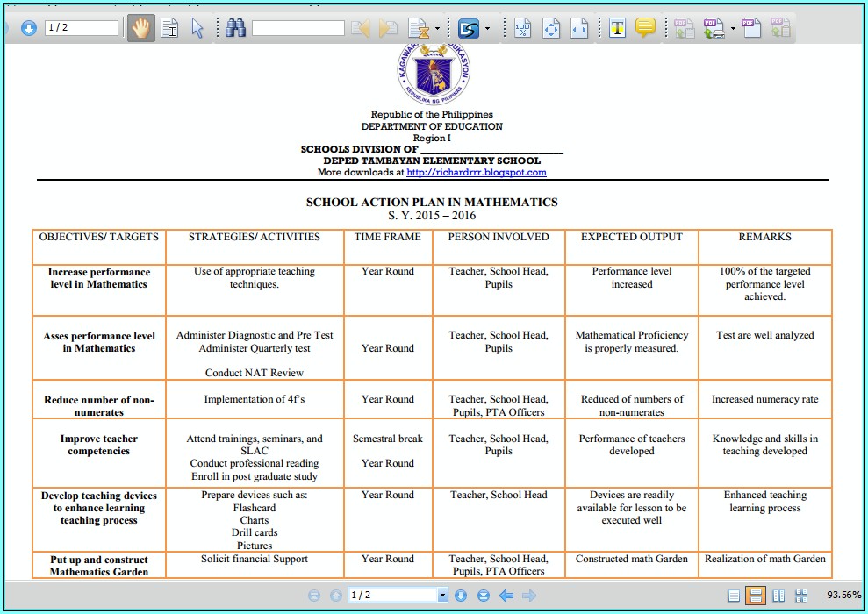Image resolution: width=868 pixels, height=614 pixels.
Task: Fit page to width
Action: pyautogui.click(x=578, y=28)
